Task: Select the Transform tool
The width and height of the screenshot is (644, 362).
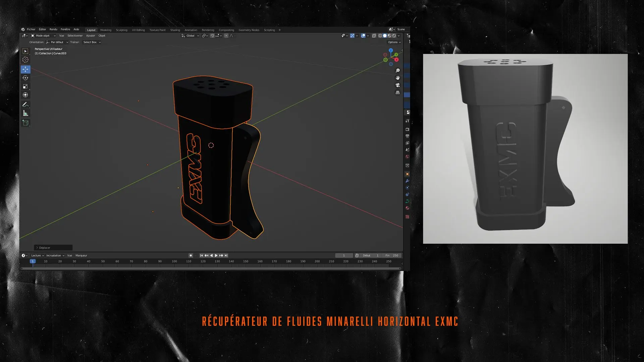Action: tap(25, 95)
